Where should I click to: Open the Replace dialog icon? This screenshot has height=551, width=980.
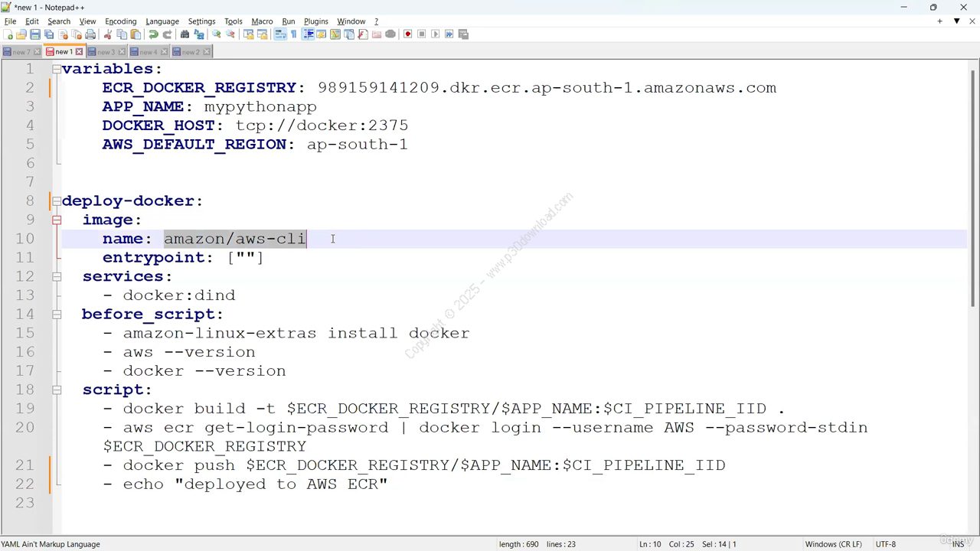199,34
